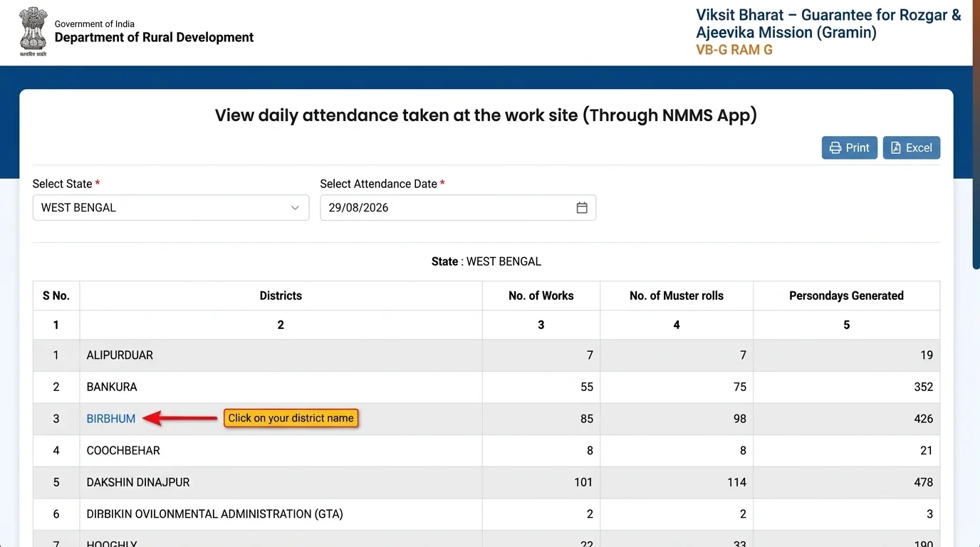Click the Department of Rural Development title
The height and width of the screenshot is (547, 980).
(x=154, y=38)
